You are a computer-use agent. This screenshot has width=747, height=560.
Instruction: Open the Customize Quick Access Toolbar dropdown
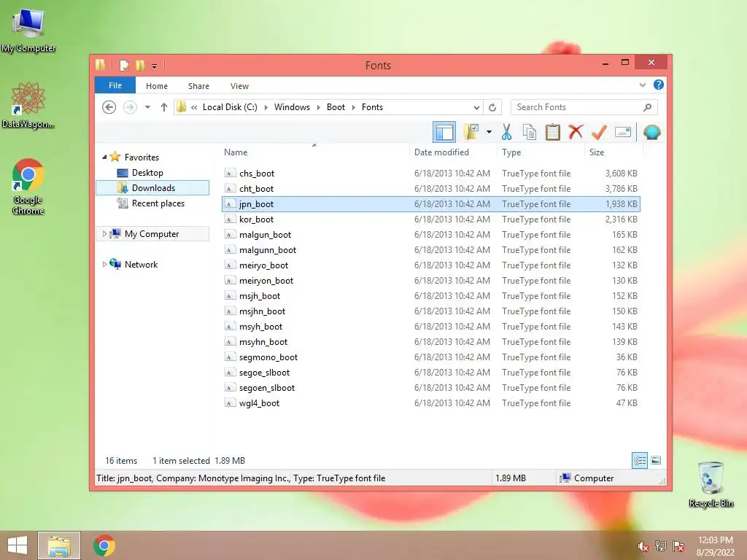155,66
